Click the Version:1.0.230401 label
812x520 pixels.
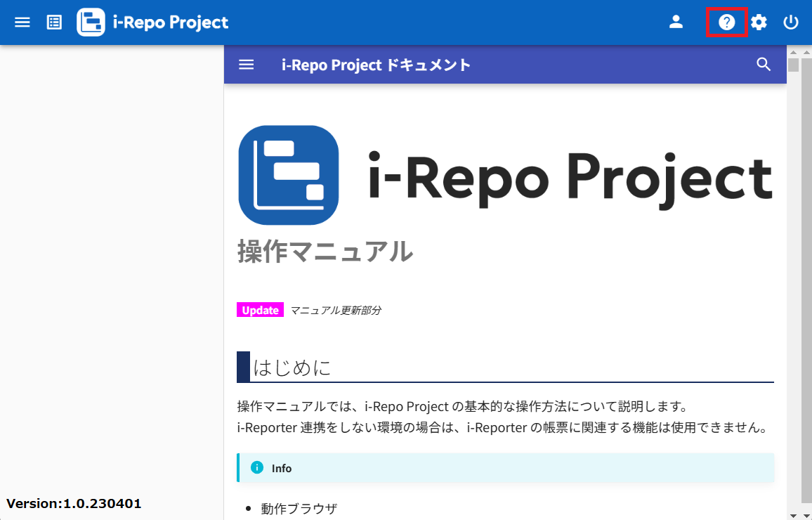(74, 503)
